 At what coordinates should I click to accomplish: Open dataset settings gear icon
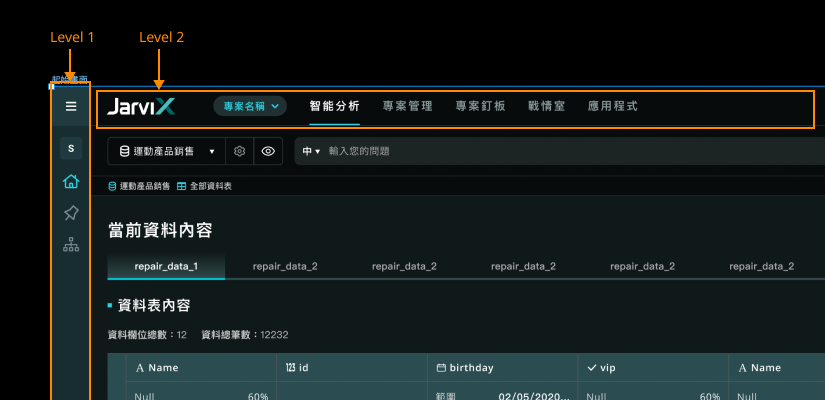(x=239, y=152)
